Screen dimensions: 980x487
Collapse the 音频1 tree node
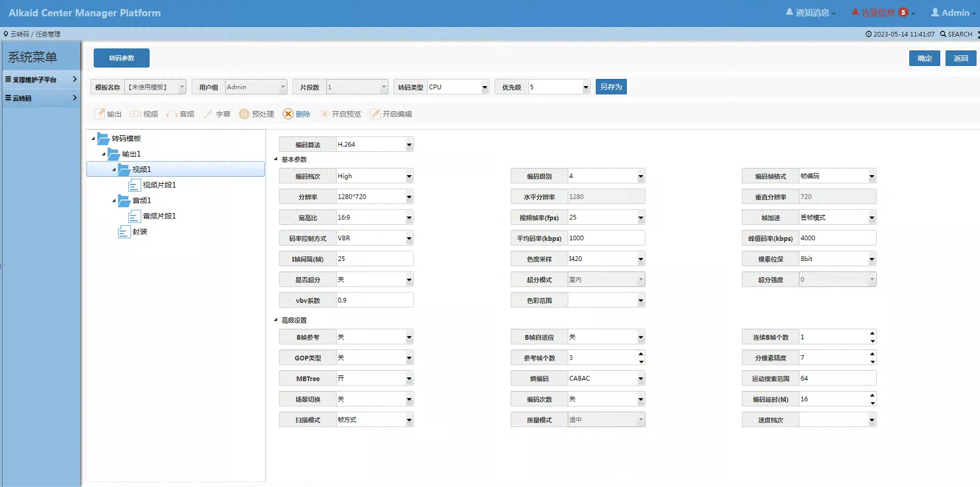tap(114, 200)
